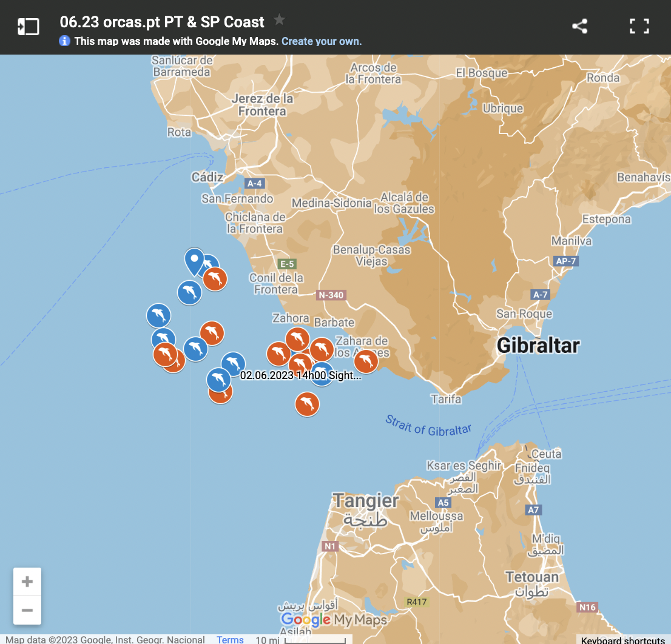Click the Gibraltar label on the map
671x644 pixels.
538,346
